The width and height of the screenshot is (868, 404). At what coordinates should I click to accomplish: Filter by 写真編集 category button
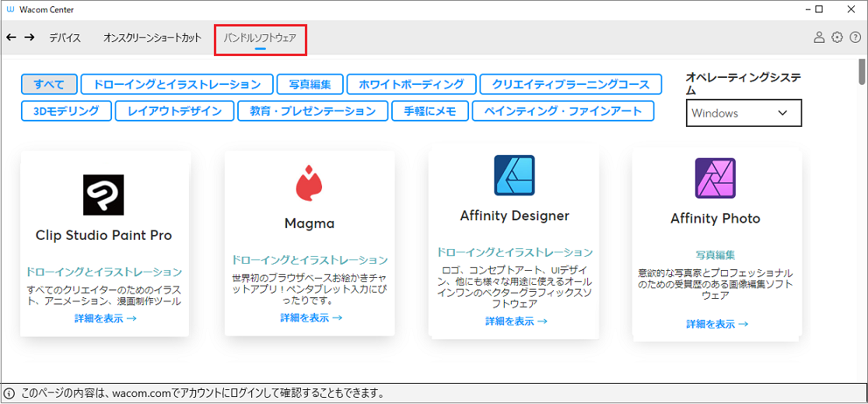[x=310, y=85]
